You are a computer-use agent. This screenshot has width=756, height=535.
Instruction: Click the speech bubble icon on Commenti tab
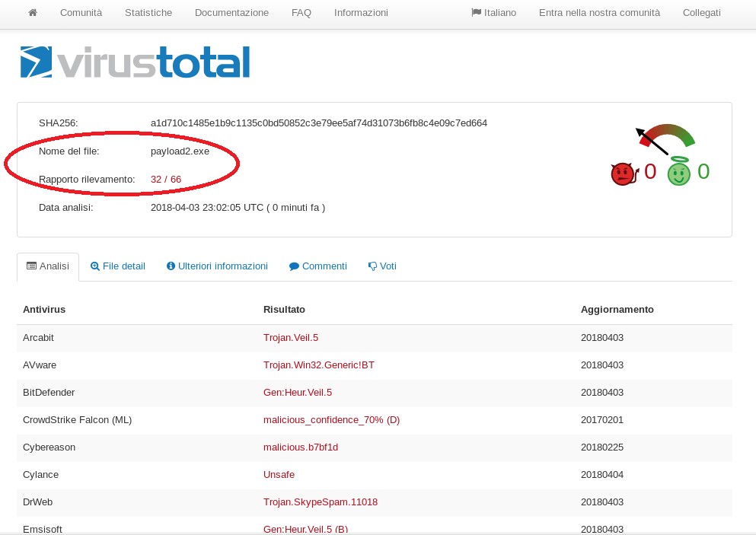click(x=294, y=266)
